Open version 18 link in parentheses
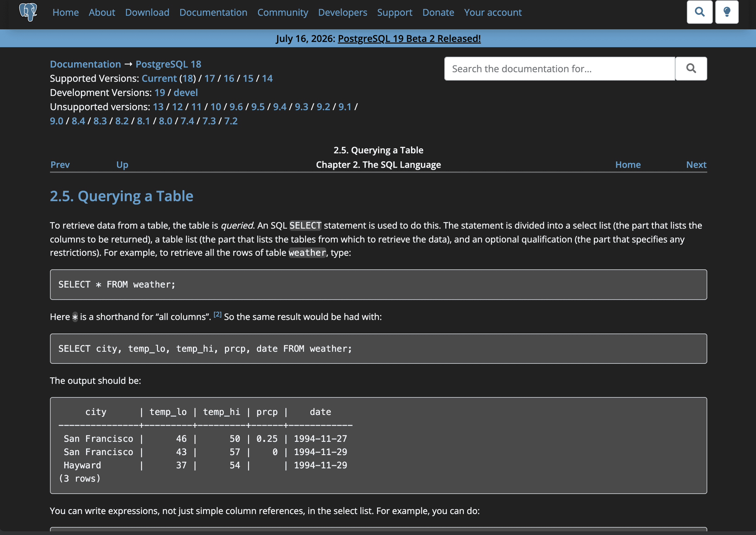The width and height of the screenshot is (756, 535). click(x=188, y=78)
